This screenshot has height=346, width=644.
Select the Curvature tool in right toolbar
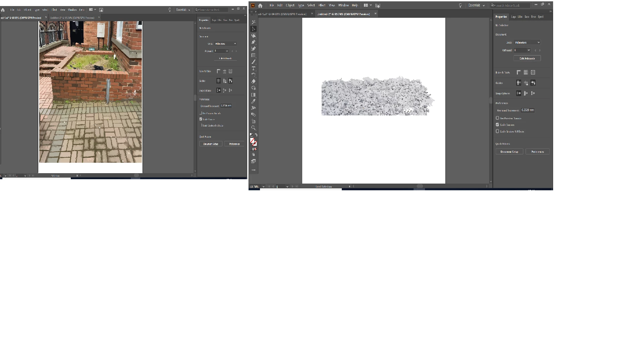click(x=254, y=49)
